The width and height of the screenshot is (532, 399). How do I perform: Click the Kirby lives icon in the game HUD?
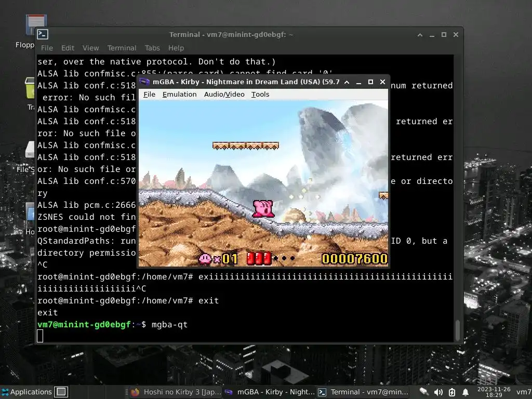pyautogui.click(x=205, y=259)
